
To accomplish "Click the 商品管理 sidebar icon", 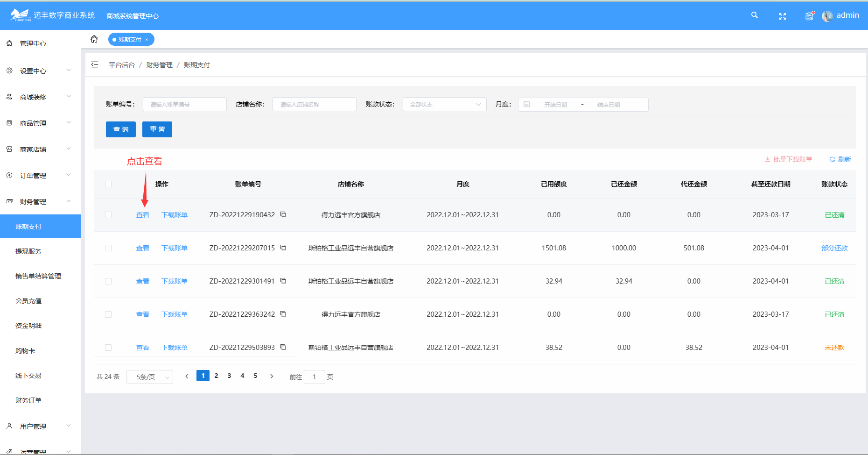I will pyautogui.click(x=9, y=123).
